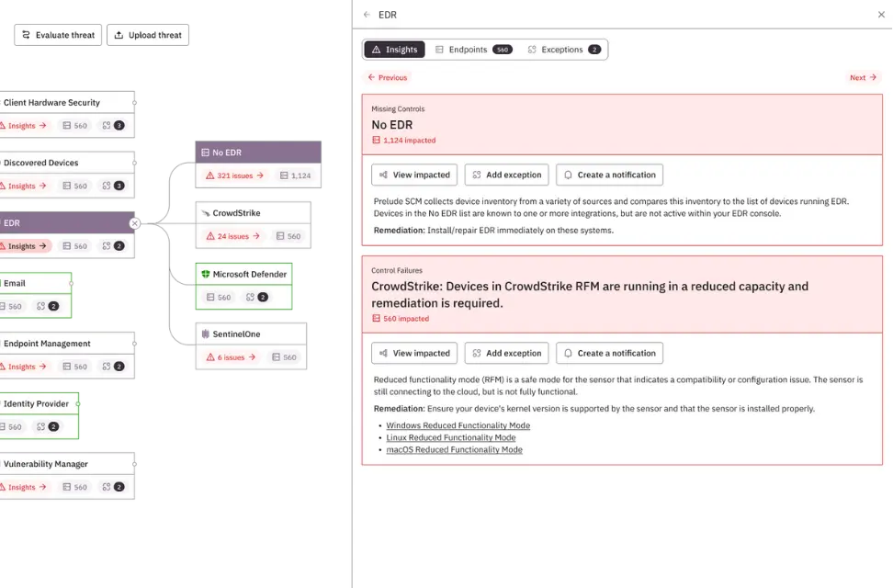This screenshot has width=893, height=588.
Task: Expand the Email node connector
Action: 71,284
